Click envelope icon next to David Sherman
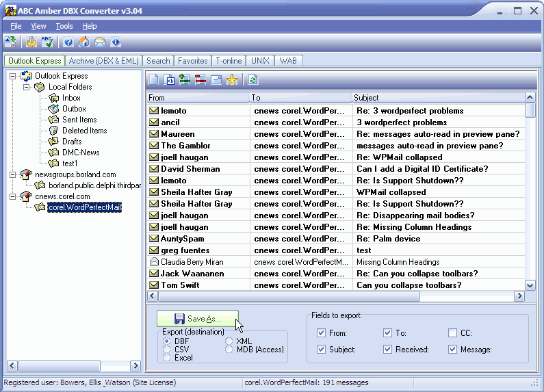 tap(154, 168)
